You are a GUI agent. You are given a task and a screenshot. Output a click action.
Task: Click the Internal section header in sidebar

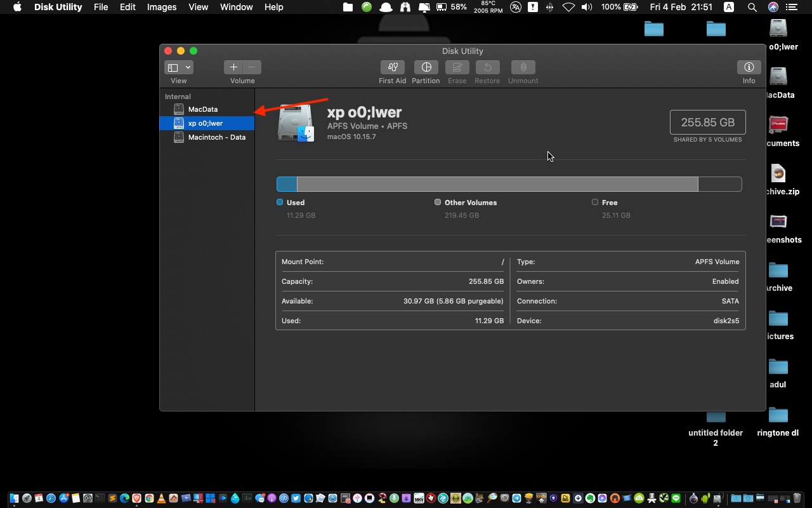178,97
